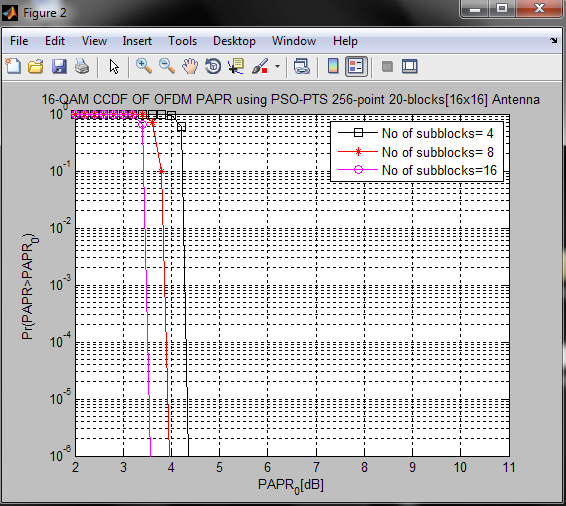Open the Help menu
This screenshot has width=566, height=506.
[345, 41]
